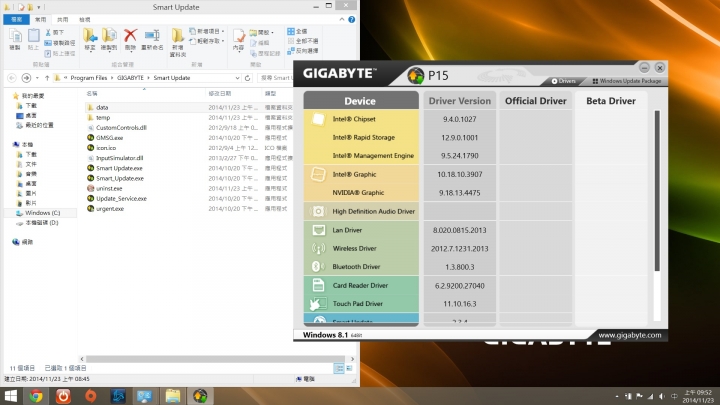
Task: Click the Up arrow in Explorer navigation
Action: (x=47, y=78)
